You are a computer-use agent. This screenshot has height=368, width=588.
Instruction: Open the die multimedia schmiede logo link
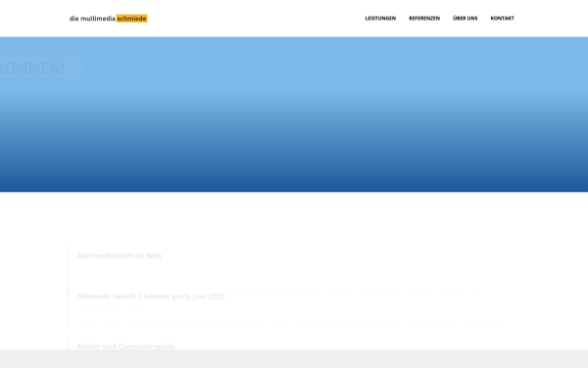[108, 19]
